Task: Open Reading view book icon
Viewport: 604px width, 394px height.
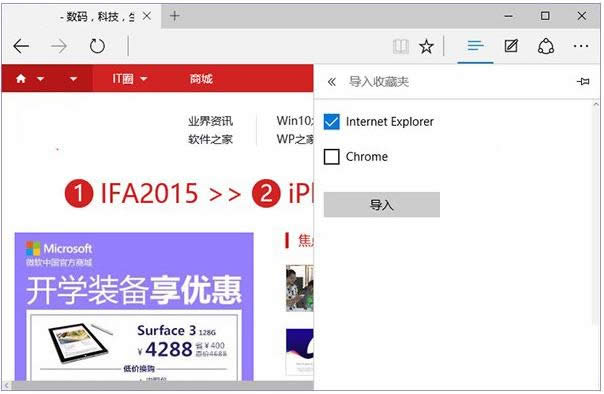Action: (x=401, y=47)
